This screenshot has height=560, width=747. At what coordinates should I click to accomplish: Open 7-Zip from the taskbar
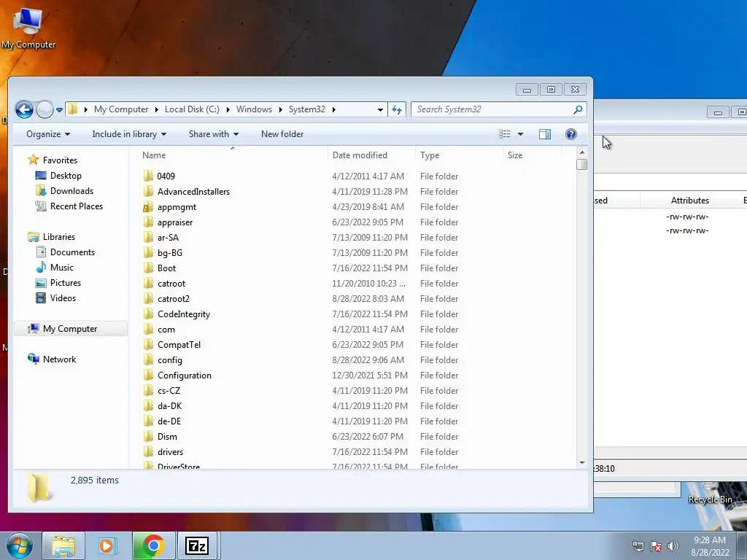(x=197, y=545)
